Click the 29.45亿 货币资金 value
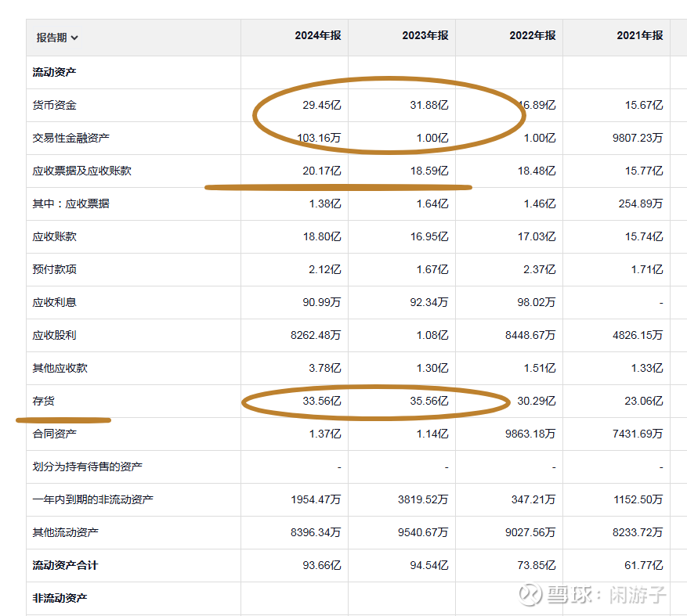The width and height of the screenshot is (687, 616). (322, 105)
